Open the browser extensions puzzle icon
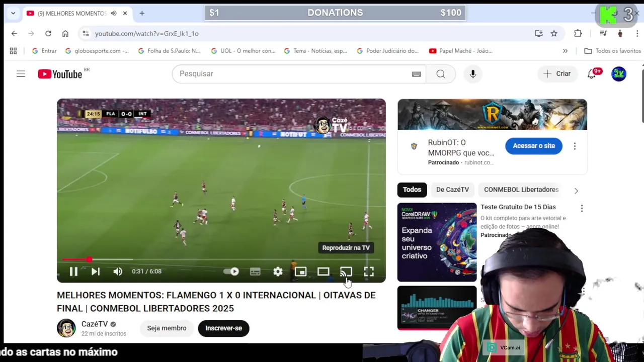 [x=578, y=33]
